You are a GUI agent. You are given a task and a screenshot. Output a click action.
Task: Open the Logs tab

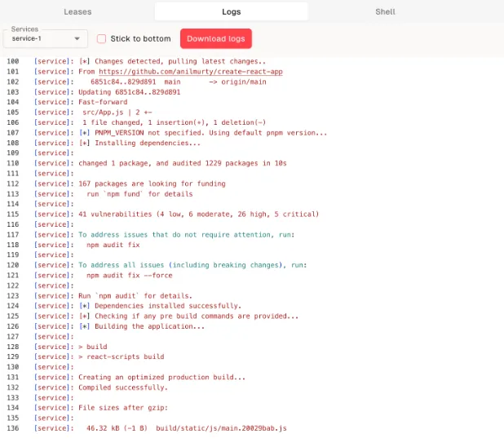pyautogui.click(x=231, y=11)
